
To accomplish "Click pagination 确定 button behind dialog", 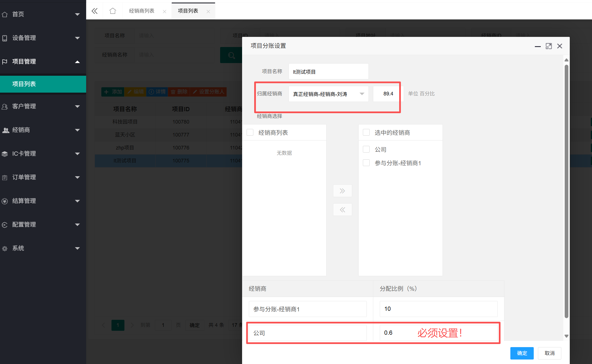I will click(195, 325).
